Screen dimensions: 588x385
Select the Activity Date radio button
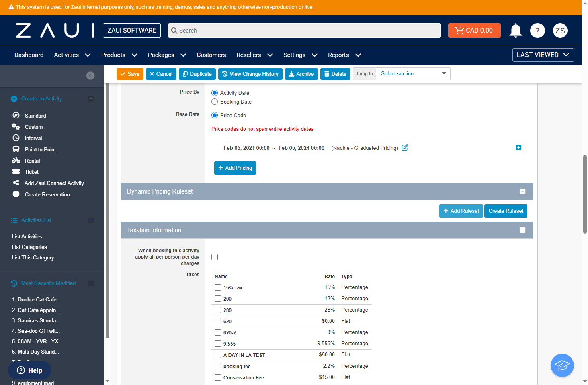coord(215,93)
